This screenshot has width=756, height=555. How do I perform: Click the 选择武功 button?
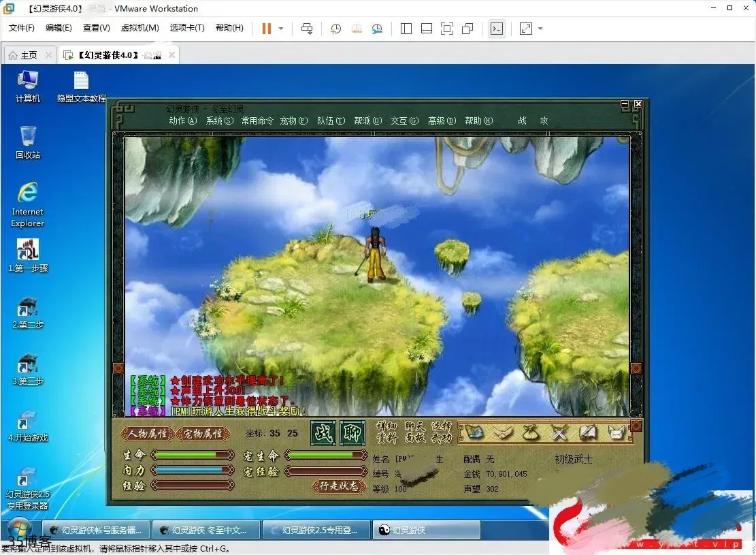tap(442, 432)
